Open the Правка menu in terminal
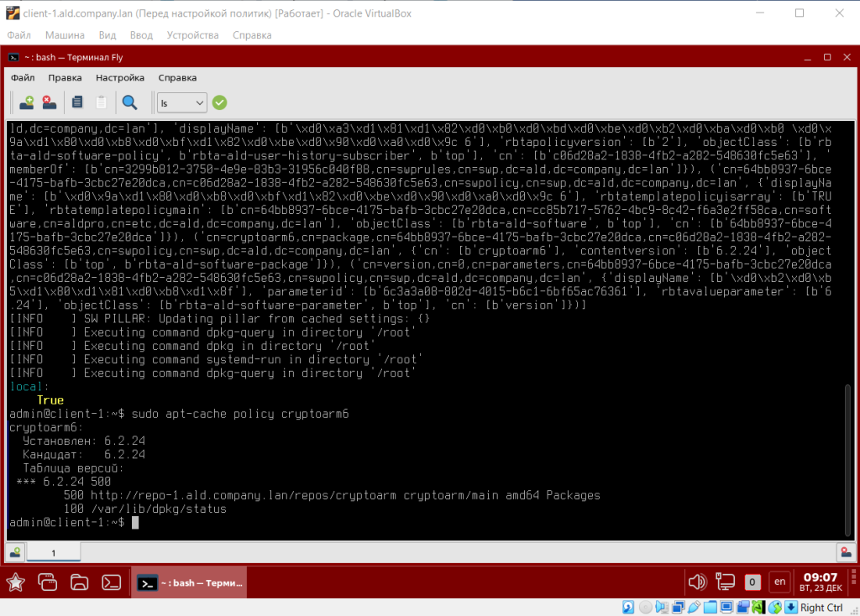Viewport: 860px width, 616px height. (x=65, y=77)
